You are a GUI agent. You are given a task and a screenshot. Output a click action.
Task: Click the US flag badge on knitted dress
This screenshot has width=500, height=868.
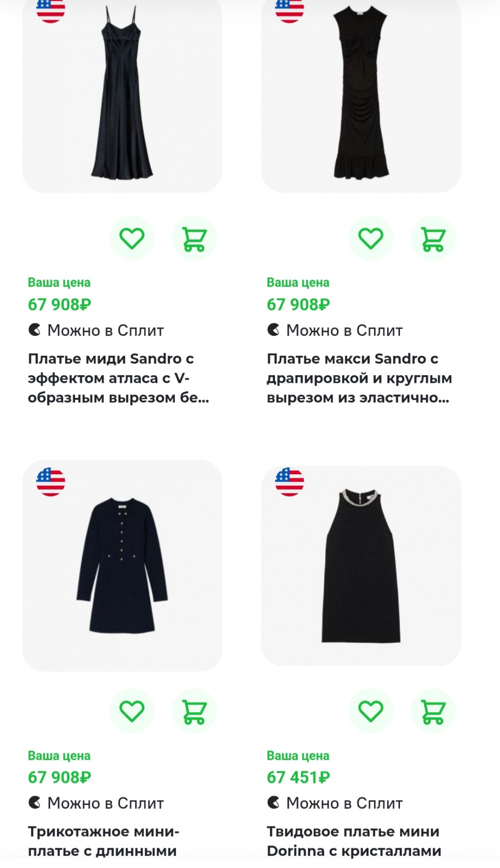point(50,482)
